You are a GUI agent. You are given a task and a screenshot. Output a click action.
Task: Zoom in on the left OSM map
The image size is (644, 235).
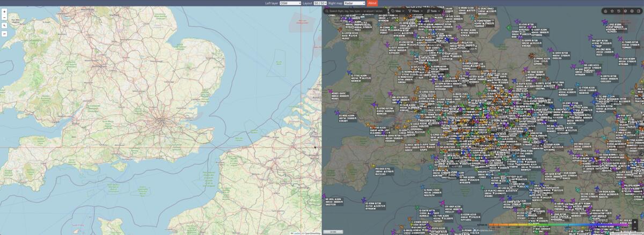click(x=4, y=12)
